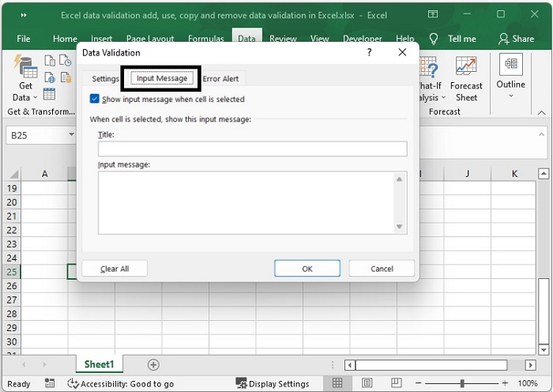Click into the Title text field
The height and width of the screenshot is (392, 553).
click(252, 149)
